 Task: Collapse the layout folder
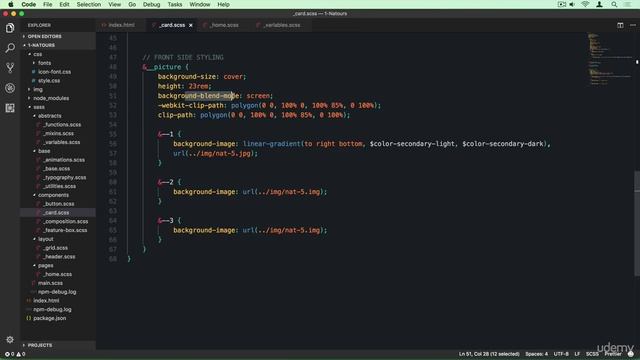[x=58, y=239]
